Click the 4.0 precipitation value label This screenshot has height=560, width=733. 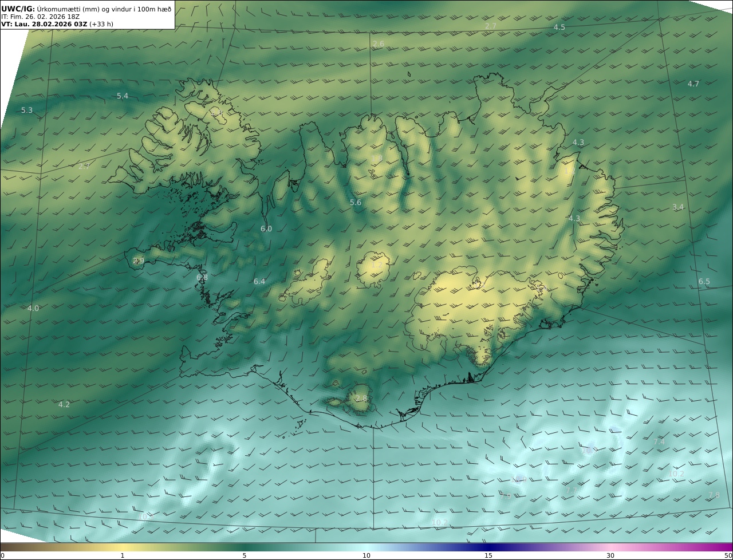33,309
